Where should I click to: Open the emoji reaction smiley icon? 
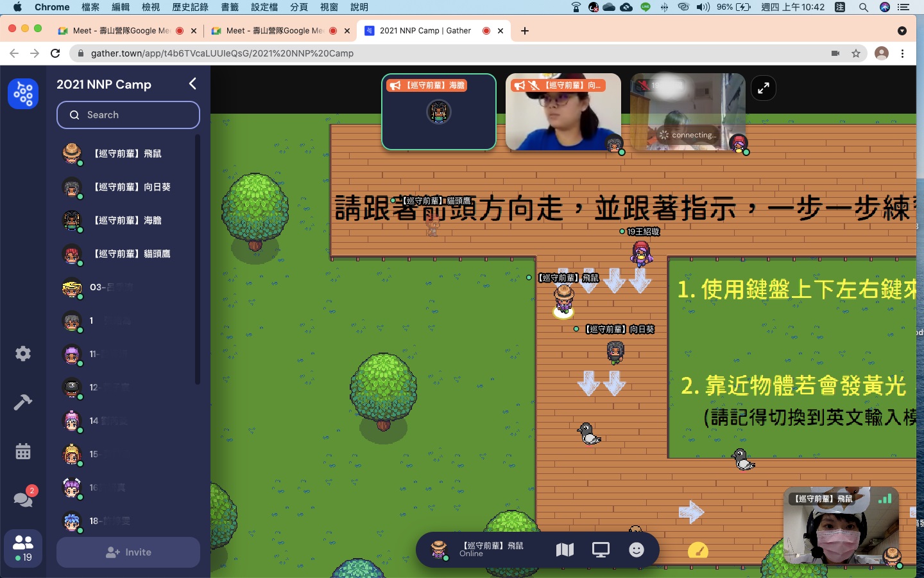tap(637, 550)
